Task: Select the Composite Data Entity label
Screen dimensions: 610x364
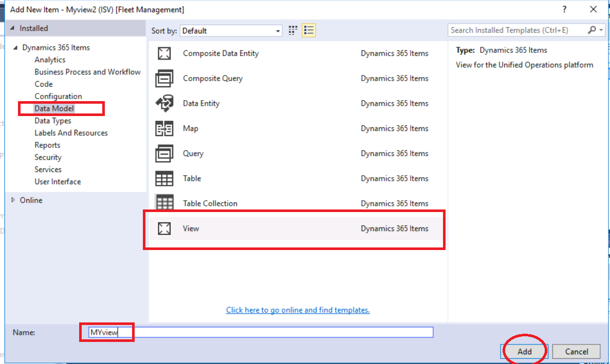Action: pos(221,53)
